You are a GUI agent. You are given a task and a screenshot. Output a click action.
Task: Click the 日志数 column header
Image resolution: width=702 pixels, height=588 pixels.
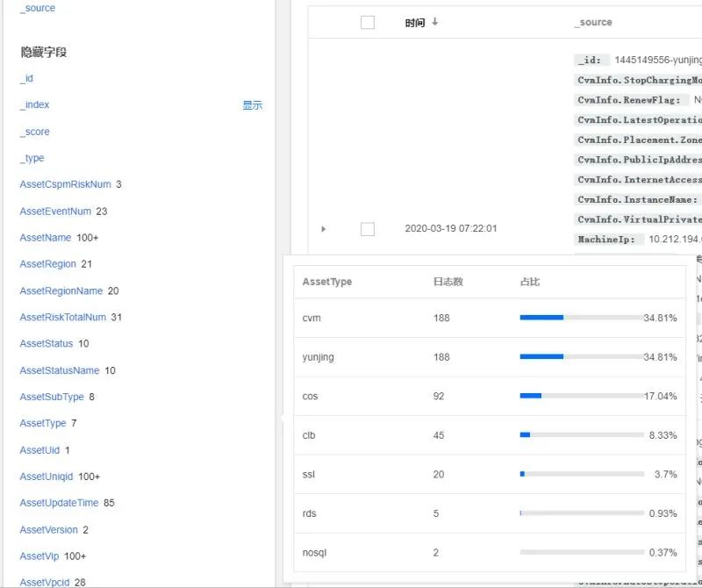pyautogui.click(x=448, y=282)
